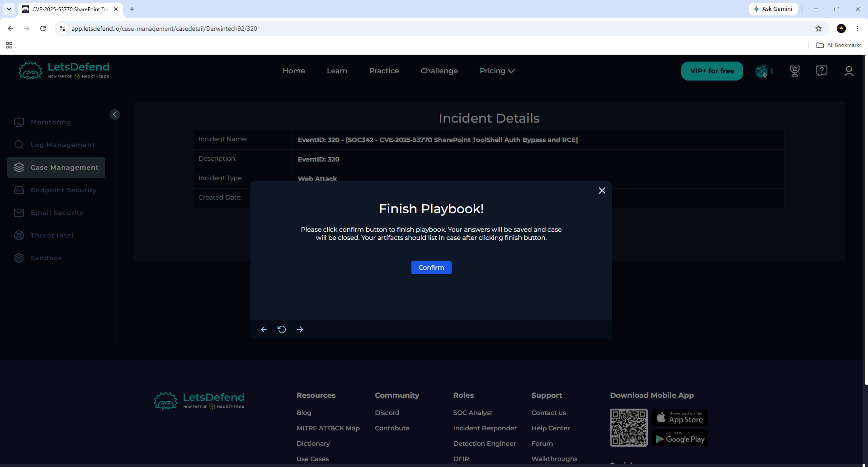
Task: Click the Monitoring screen icon
Action: 19,122
